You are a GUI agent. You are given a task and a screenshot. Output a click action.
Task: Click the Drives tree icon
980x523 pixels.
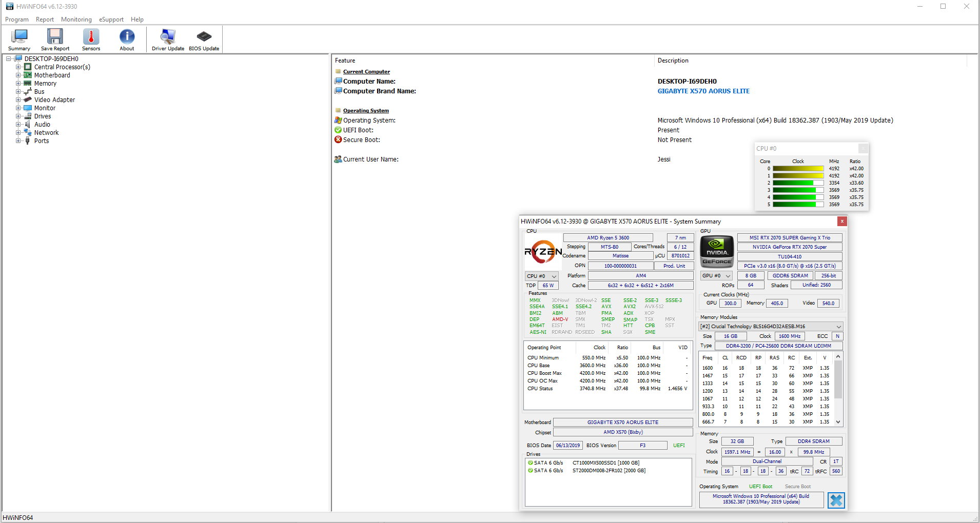coord(28,116)
